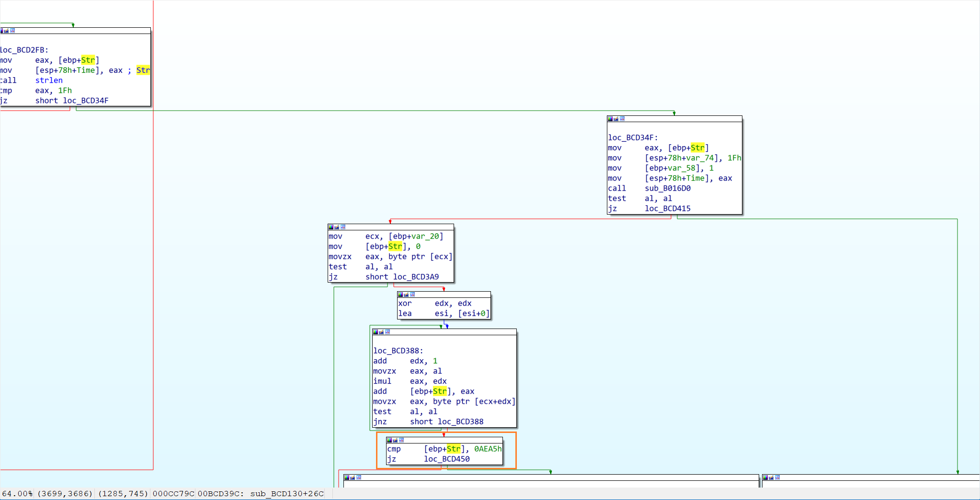The height and width of the screenshot is (500, 980).
Task: Click pencil icon on mov ecx var_20 block
Action: pyautogui.click(x=337, y=227)
